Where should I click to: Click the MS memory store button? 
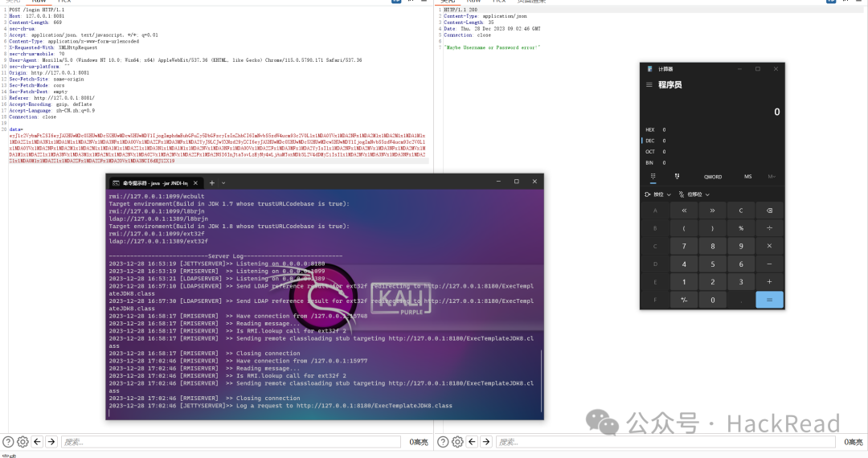click(x=748, y=177)
